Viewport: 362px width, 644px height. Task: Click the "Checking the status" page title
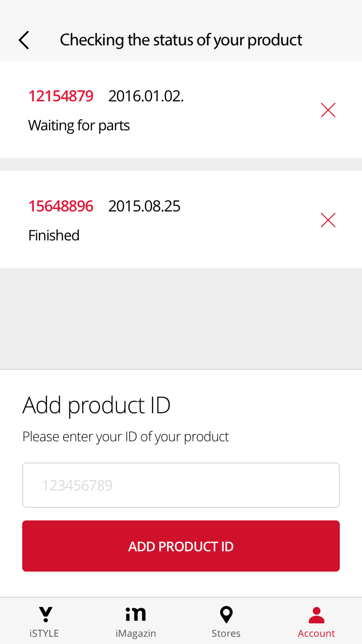coord(181,40)
